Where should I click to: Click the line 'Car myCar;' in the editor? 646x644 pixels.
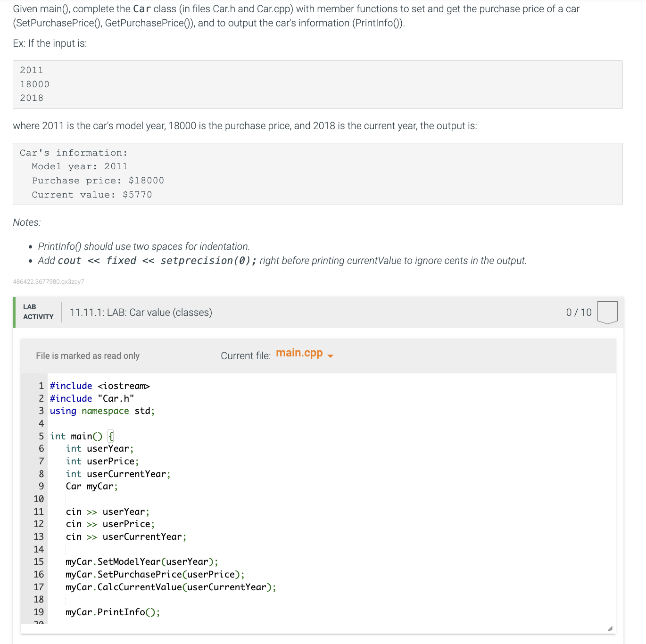pos(91,486)
